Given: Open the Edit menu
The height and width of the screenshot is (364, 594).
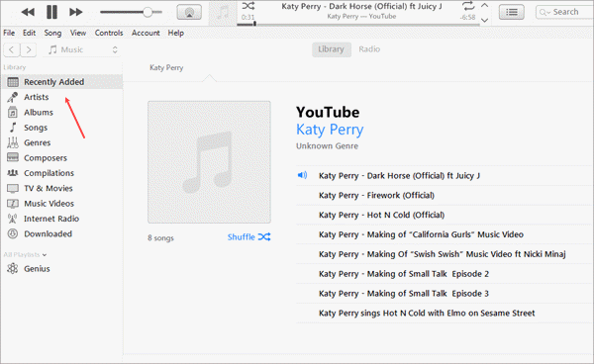Looking at the screenshot, I should pyautogui.click(x=29, y=33).
